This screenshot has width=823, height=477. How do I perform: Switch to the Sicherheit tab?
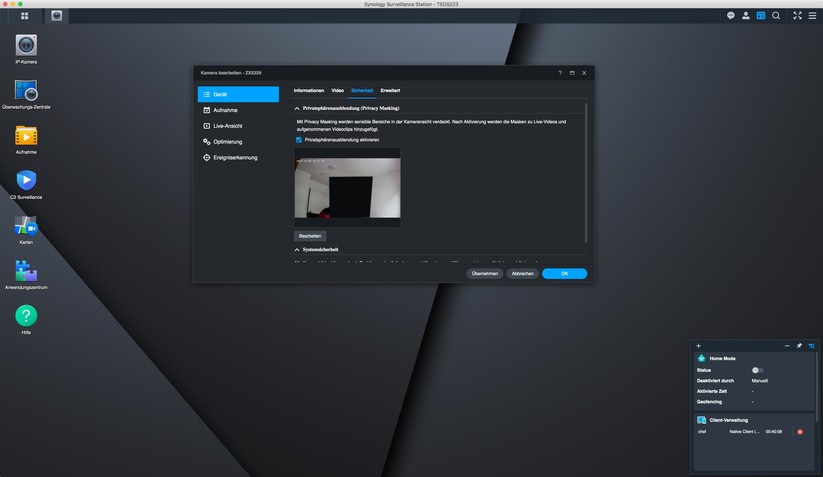(x=362, y=91)
